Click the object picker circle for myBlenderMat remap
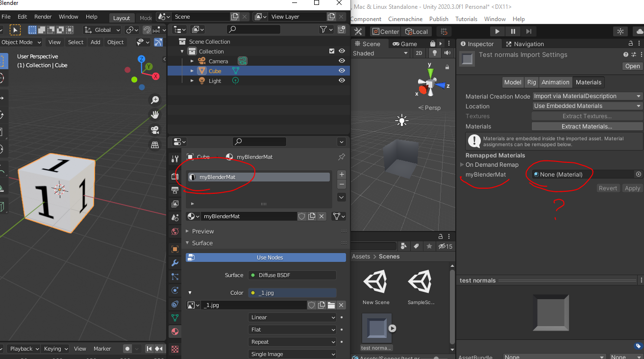 point(638,174)
